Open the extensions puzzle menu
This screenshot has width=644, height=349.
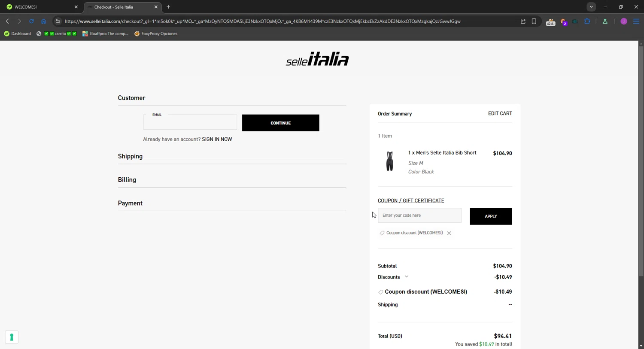tap(587, 21)
